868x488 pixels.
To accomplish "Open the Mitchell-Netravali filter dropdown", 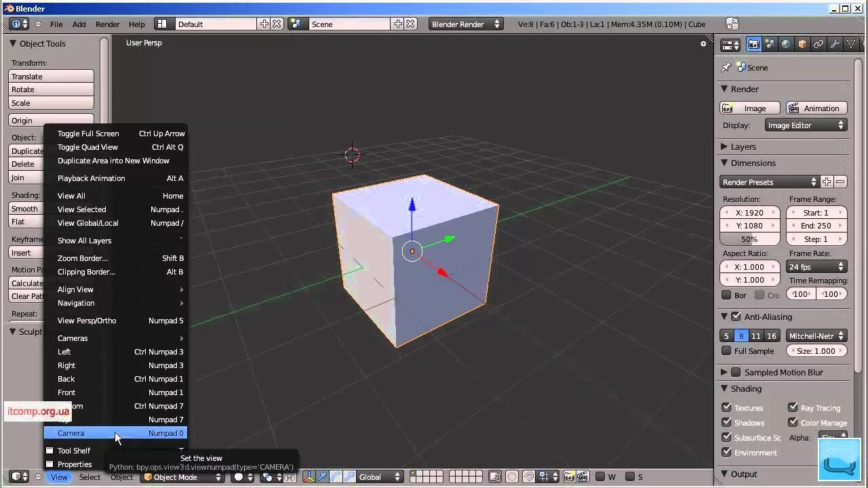I will pos(816,335).
